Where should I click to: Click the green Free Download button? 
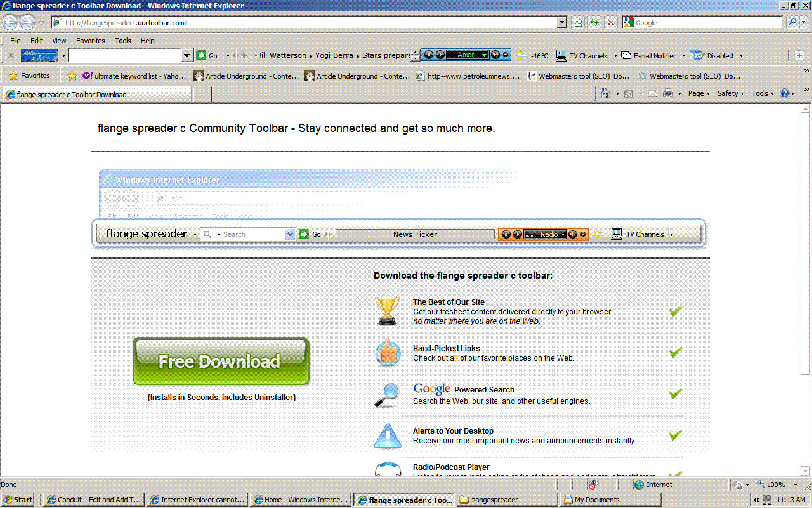(x=221, y=361)
